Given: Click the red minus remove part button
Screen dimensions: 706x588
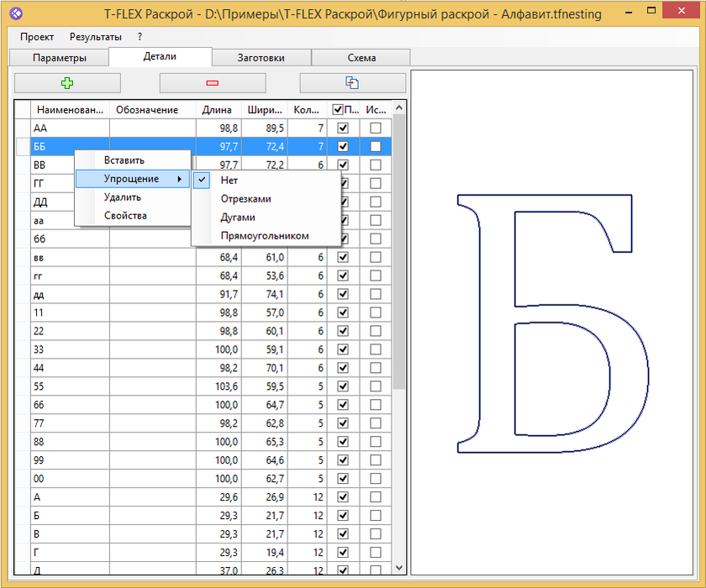Looking at the screenshot, I should pos(212,83).
